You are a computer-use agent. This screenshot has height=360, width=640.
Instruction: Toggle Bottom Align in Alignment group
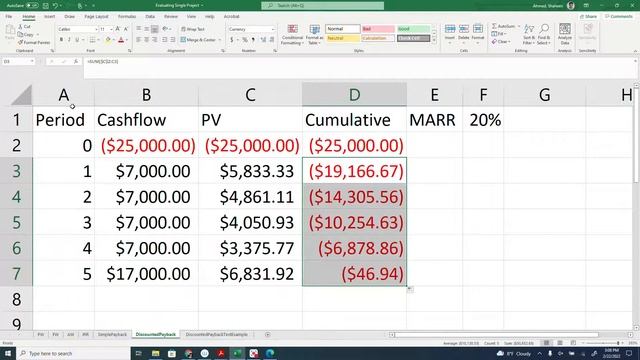(x=155, y=29)
